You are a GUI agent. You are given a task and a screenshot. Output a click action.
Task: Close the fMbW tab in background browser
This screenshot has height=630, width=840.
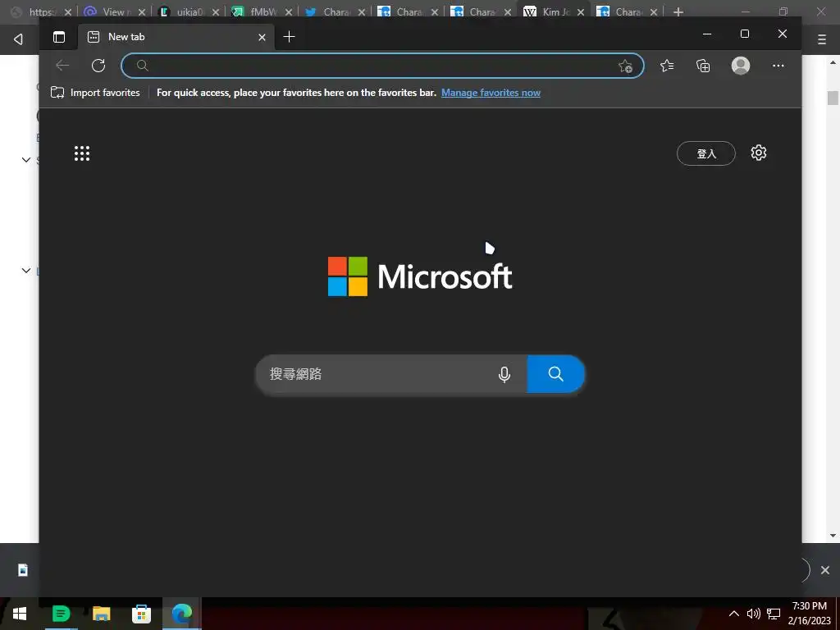tap(288, 11)
